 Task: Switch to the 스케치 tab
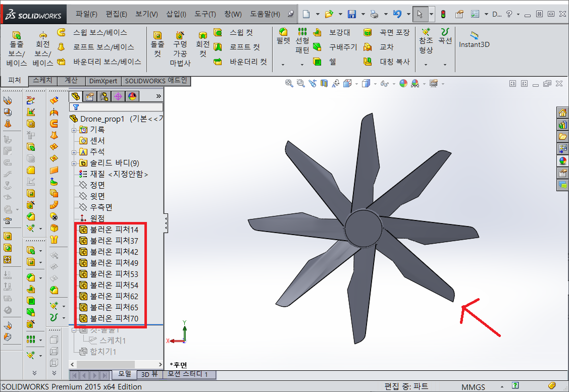pos(43,81)
